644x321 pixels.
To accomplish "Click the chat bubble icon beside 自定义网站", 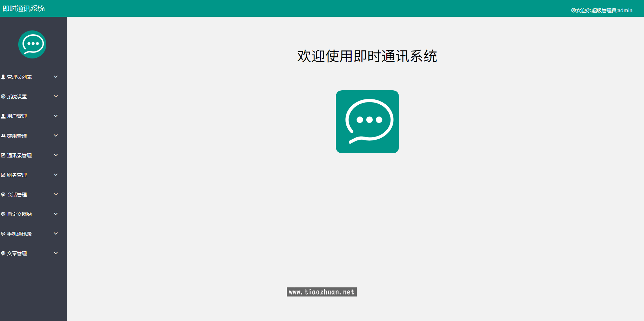I will [x=3, y=214].
